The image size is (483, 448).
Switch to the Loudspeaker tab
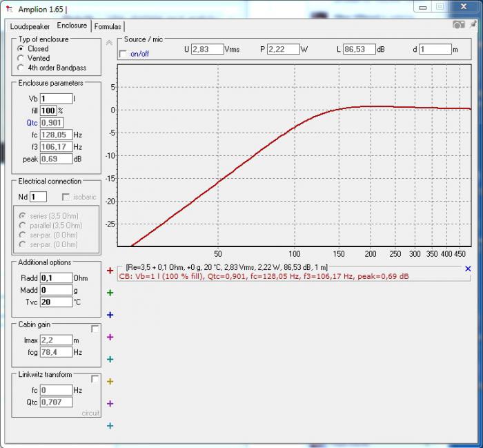(x=30, y=26)
